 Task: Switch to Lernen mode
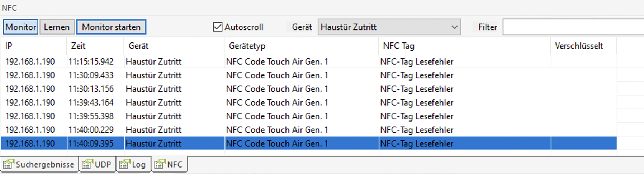57,27
